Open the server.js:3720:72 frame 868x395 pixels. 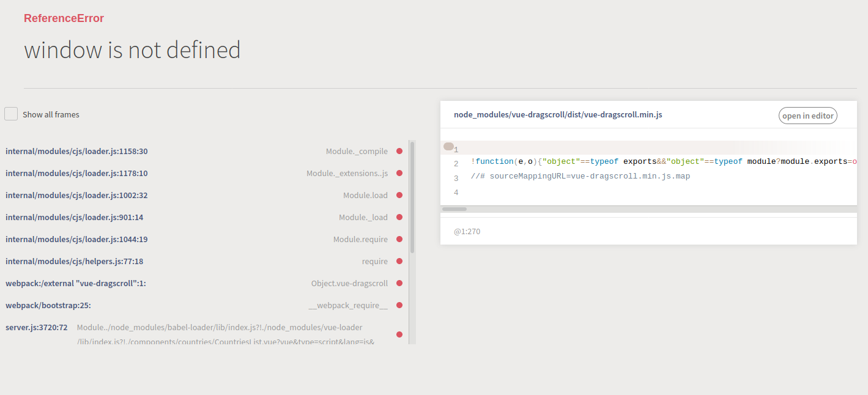[x=37, y=327]
